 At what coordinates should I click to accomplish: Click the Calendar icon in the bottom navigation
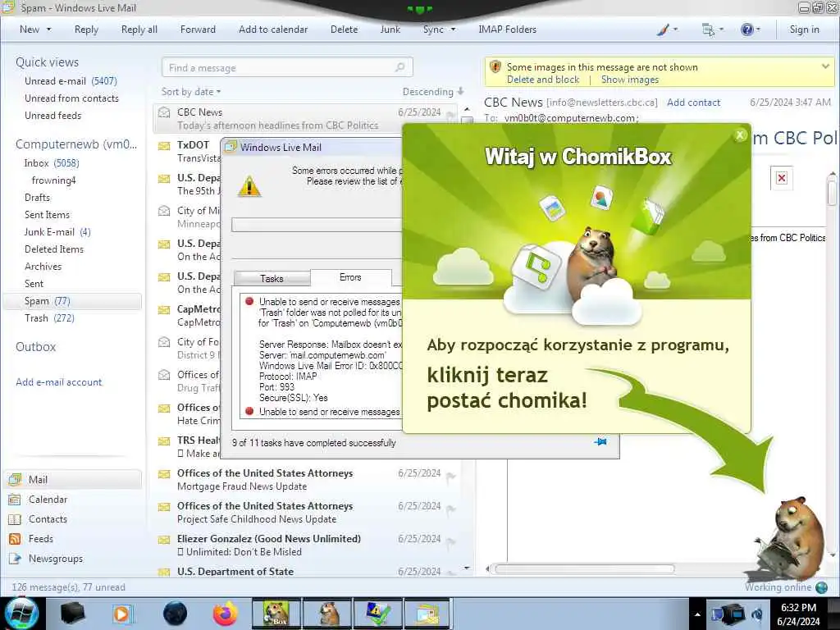tap(15, 500)
